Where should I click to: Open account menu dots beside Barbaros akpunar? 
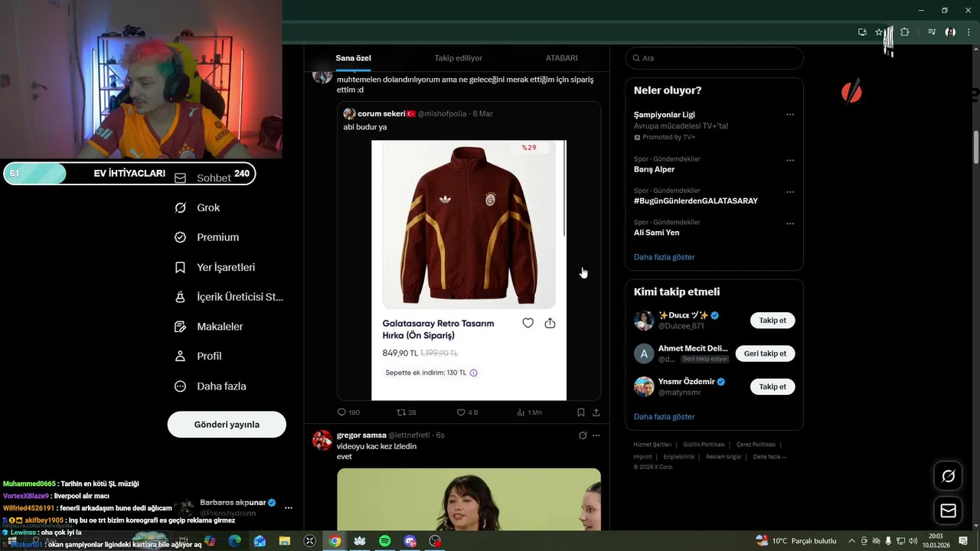point(289,507)
